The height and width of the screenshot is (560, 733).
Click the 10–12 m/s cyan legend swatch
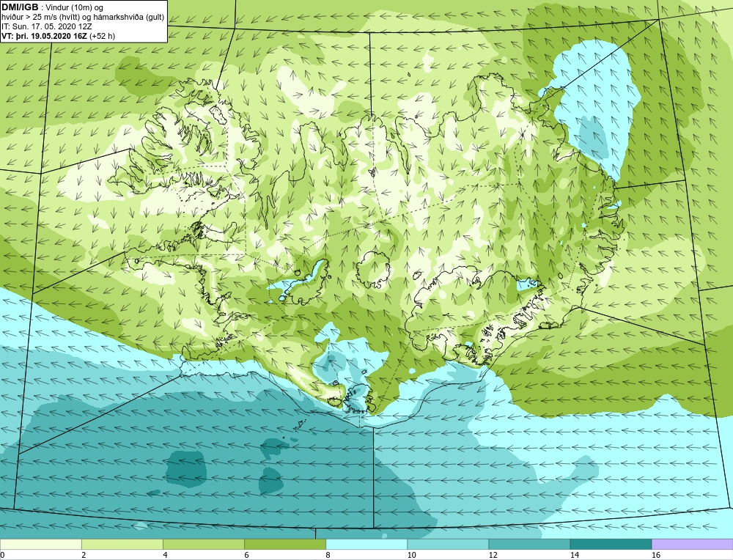point(447,544)
